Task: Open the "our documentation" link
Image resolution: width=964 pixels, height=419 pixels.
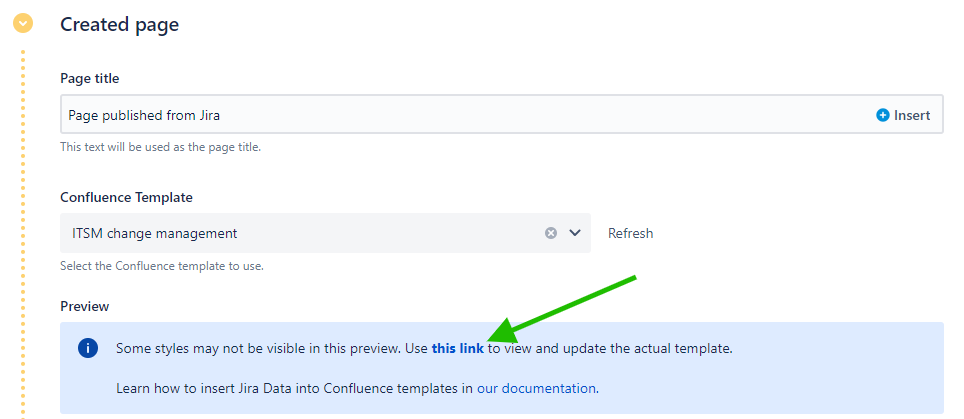Action: coord(536,387)
